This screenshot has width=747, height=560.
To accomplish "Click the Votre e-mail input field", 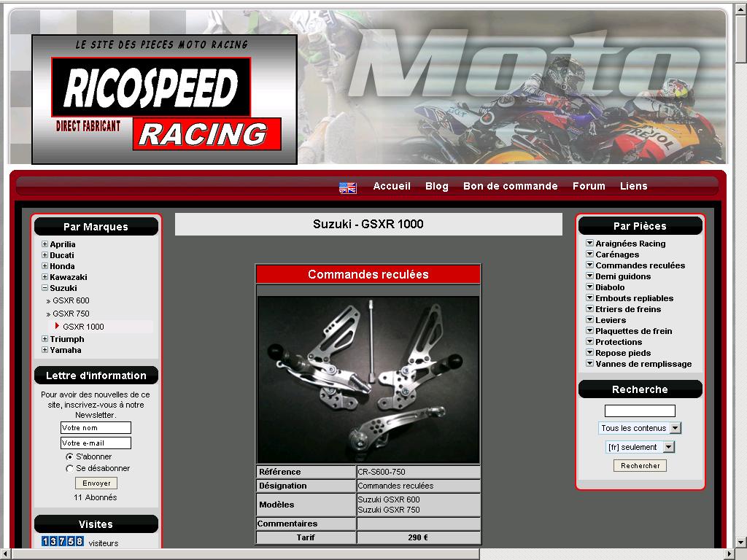I will point(96,443).
